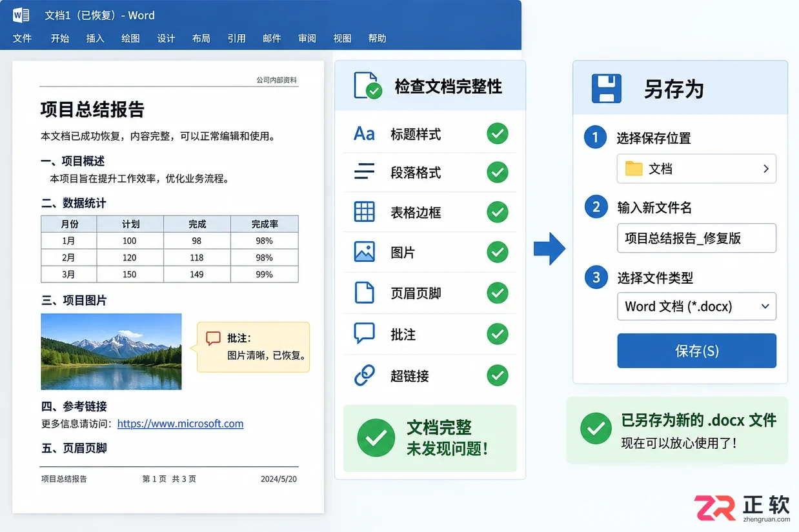This screenshot has width=799, height=532.
Task: Open the 文件 menu
Action: tap(22, 38)
